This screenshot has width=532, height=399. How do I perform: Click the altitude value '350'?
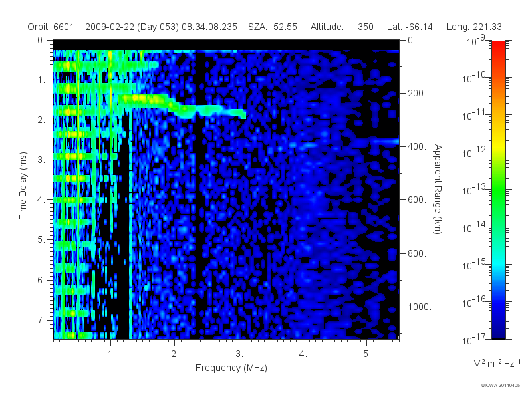pos(365,27)
